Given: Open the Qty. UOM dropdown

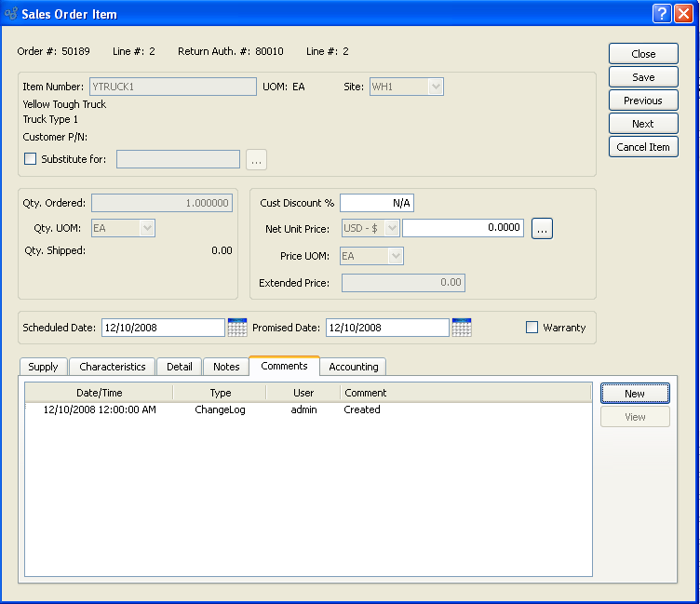Looking at the screenshot, I should click(x=146, y=228).
